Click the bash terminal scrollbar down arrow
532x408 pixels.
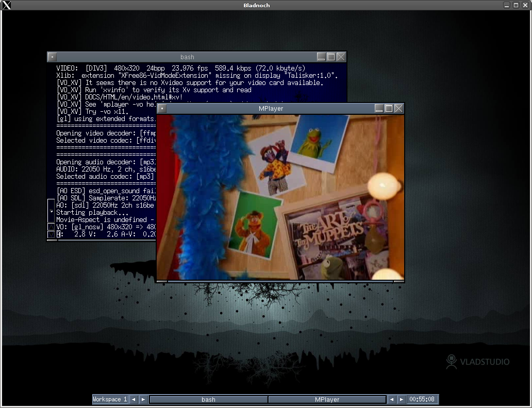51,234
